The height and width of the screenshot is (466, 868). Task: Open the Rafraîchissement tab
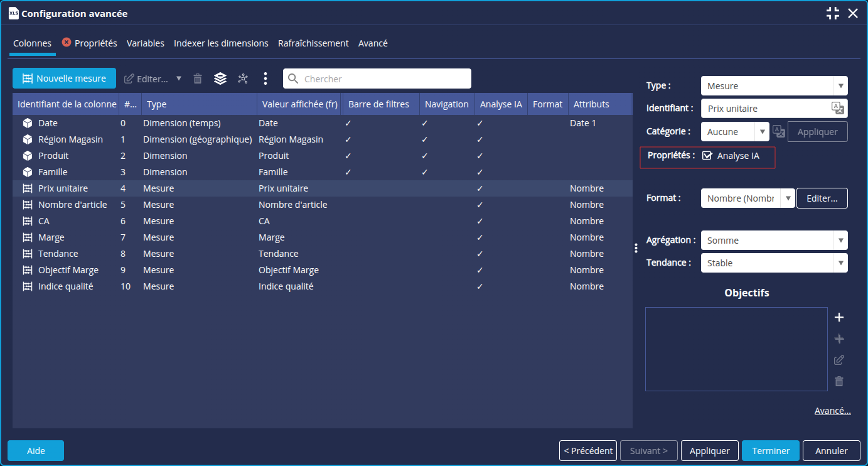pos(313,43)
